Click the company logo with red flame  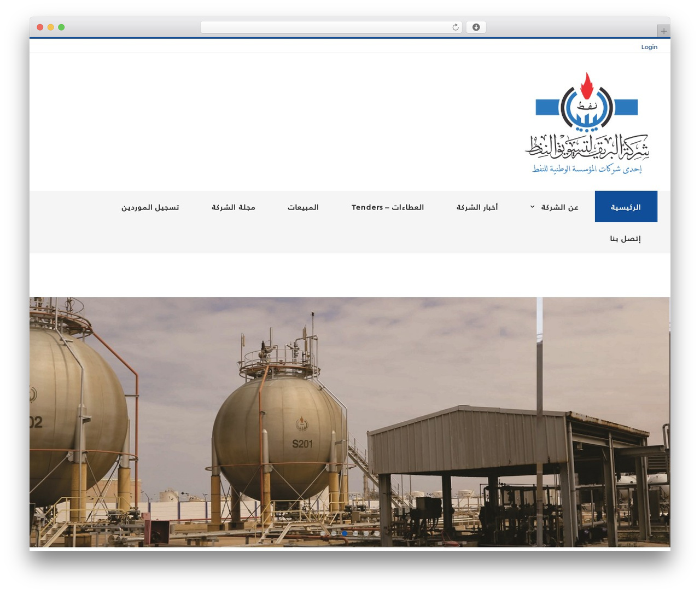click(587, 123)
